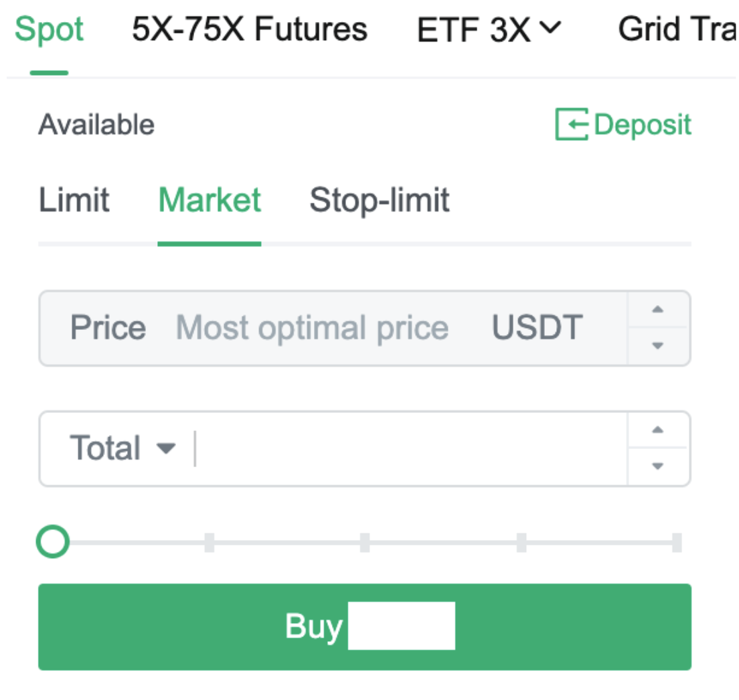739x700 pixels.
Task: Select the Market order type
Action: (210, 200)
